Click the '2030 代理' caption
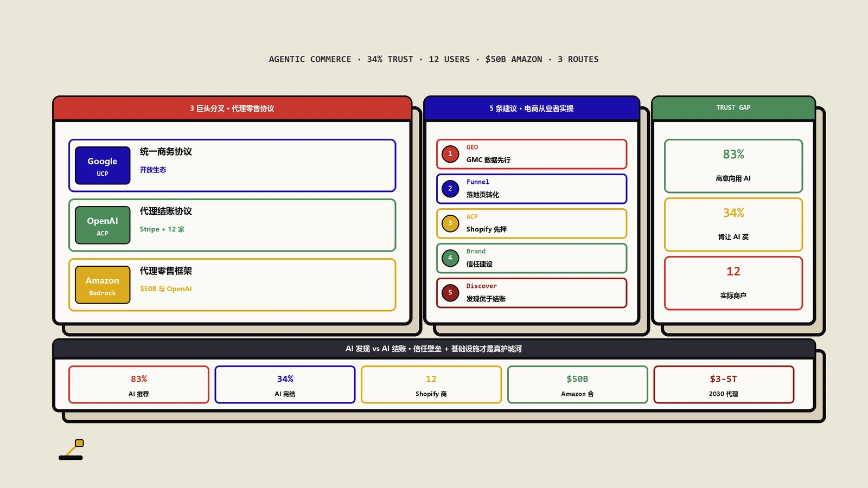Viewport: 868px width, 488px height. 724,394
